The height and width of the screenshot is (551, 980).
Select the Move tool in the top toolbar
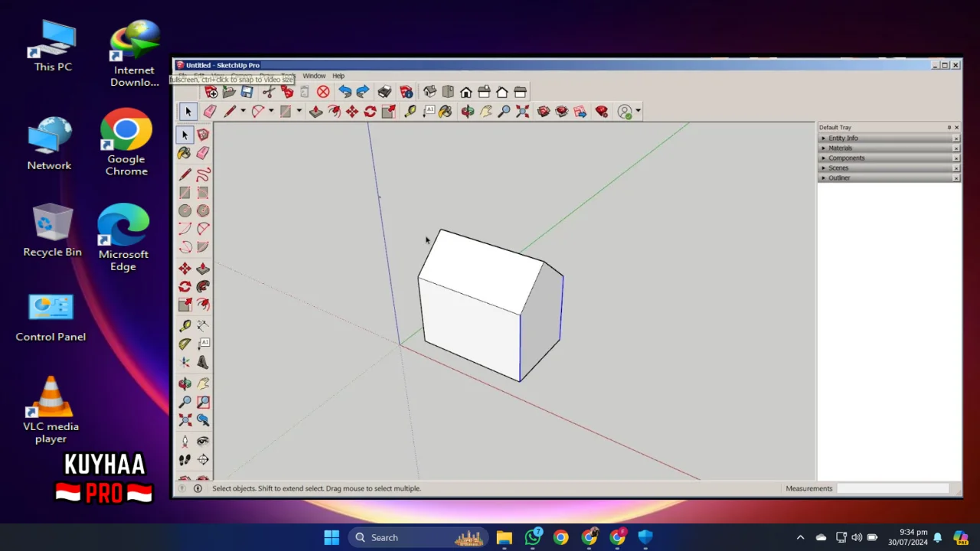(351, 112)
